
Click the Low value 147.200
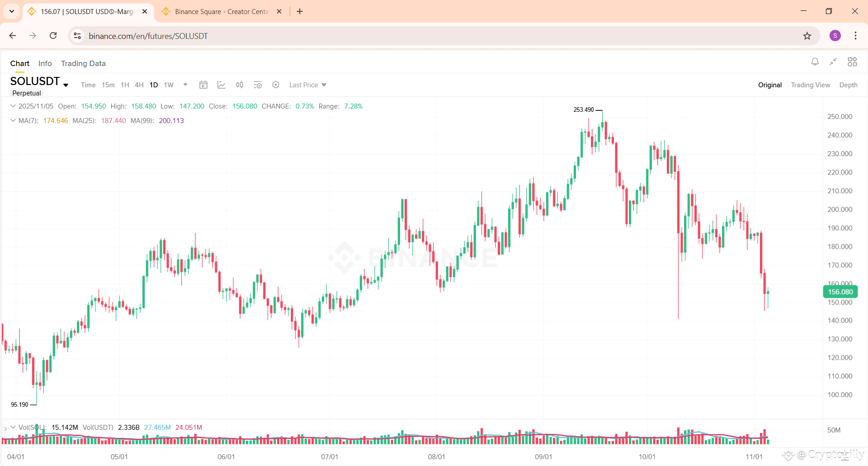coord(192,106)
